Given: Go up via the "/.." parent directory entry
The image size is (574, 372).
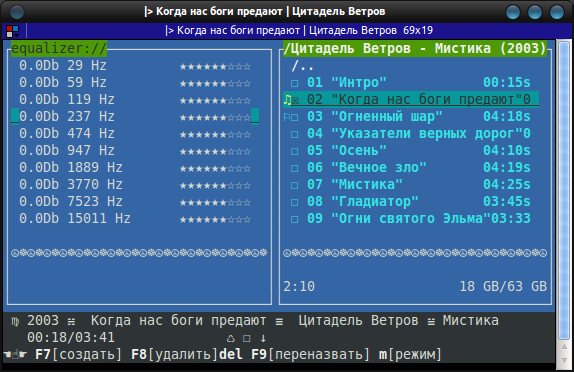Looking at the screenshot, I should coord(303,66).
